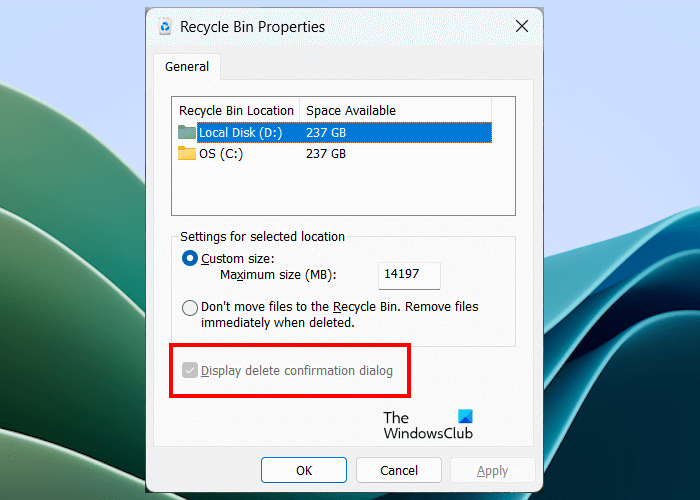Toggle Display delete confirmation dialog checkbox
This screenshot has width=700, height=500.
click(x=190, y=371)
